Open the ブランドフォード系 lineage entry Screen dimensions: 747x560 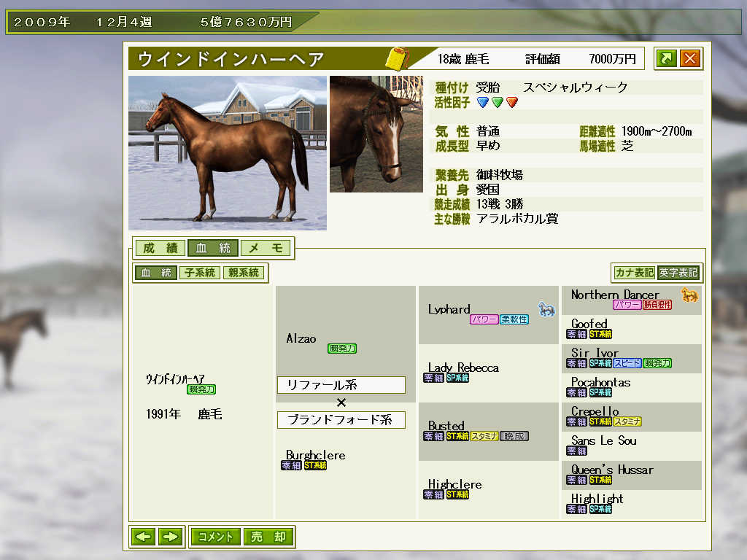pos(341,420)
